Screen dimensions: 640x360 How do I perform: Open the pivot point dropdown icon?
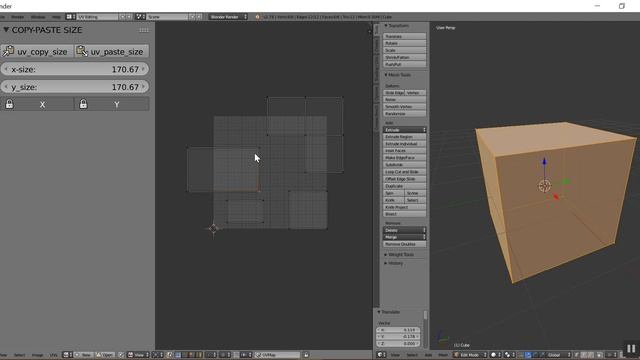pyautogui.click(x=509, y=355)
